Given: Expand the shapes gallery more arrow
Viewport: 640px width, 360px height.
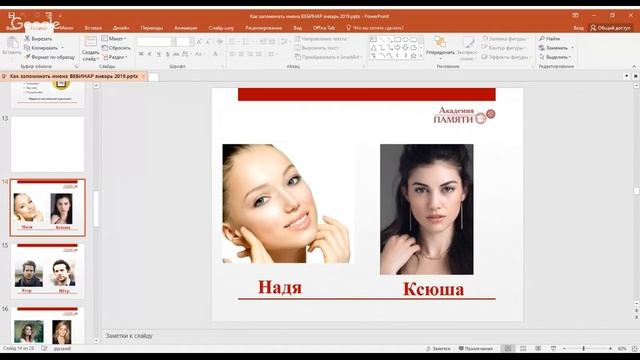Looking at the screenshot, I should click(421, 56).
